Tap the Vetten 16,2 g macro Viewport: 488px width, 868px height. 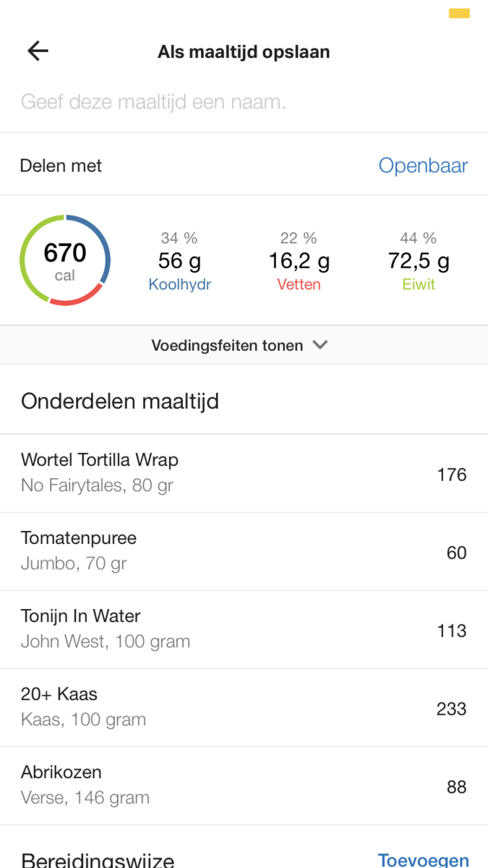tap(299, 261)
